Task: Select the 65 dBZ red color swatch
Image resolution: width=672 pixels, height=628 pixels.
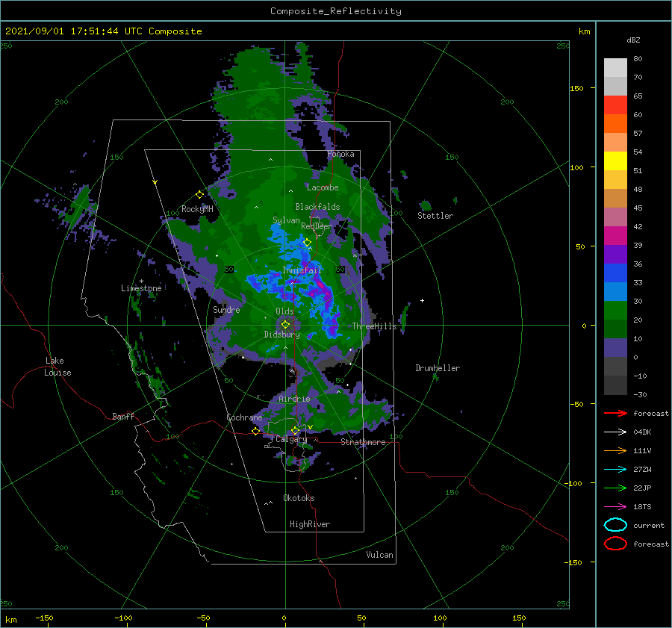Action: 615,105
